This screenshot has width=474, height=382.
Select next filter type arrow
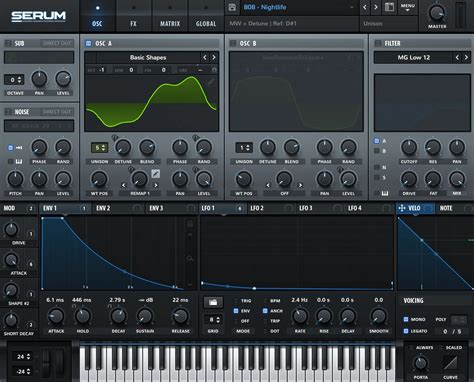pos(466,57)
